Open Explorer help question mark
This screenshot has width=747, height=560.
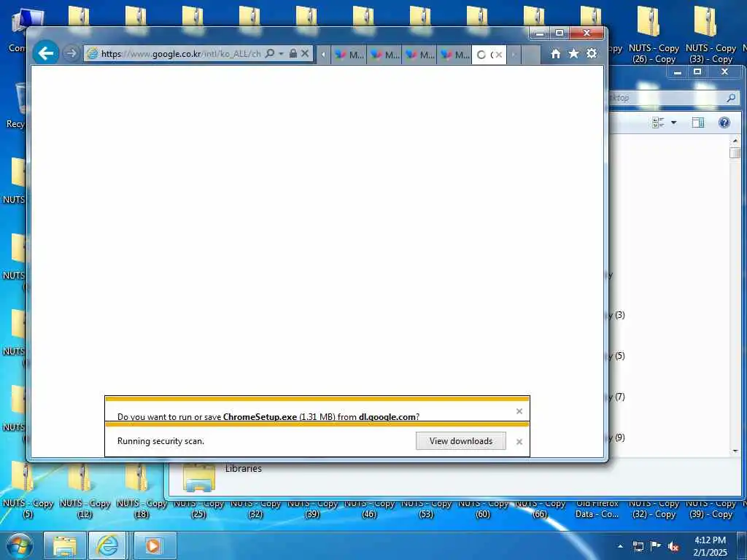point(724,122)
